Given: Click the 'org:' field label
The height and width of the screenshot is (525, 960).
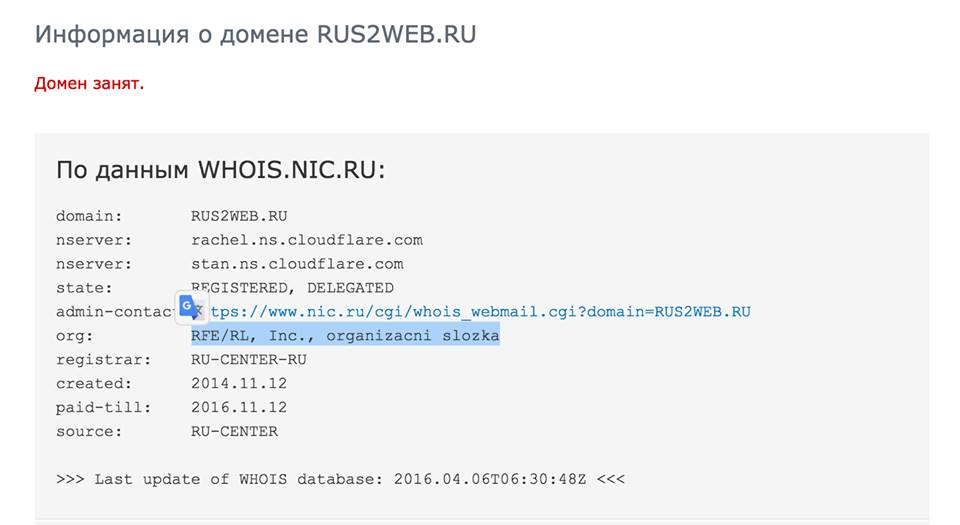Looking at the screenshot, I should coord(75,336).
